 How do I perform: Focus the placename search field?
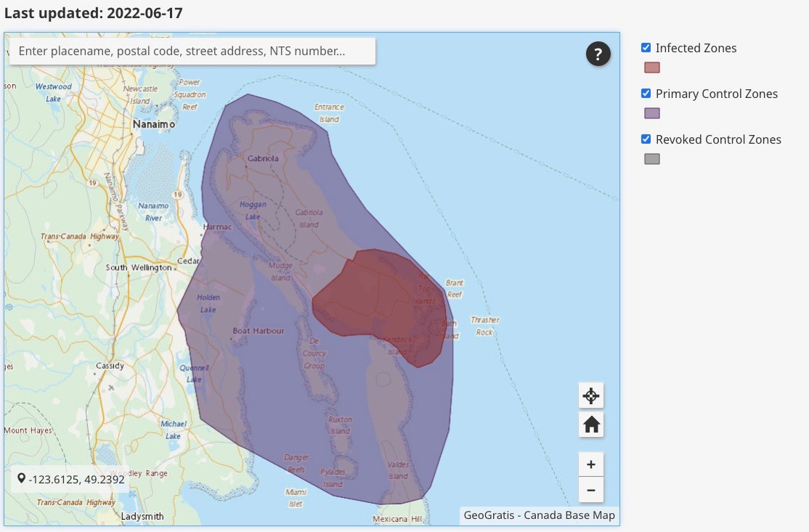click(192, 52)
